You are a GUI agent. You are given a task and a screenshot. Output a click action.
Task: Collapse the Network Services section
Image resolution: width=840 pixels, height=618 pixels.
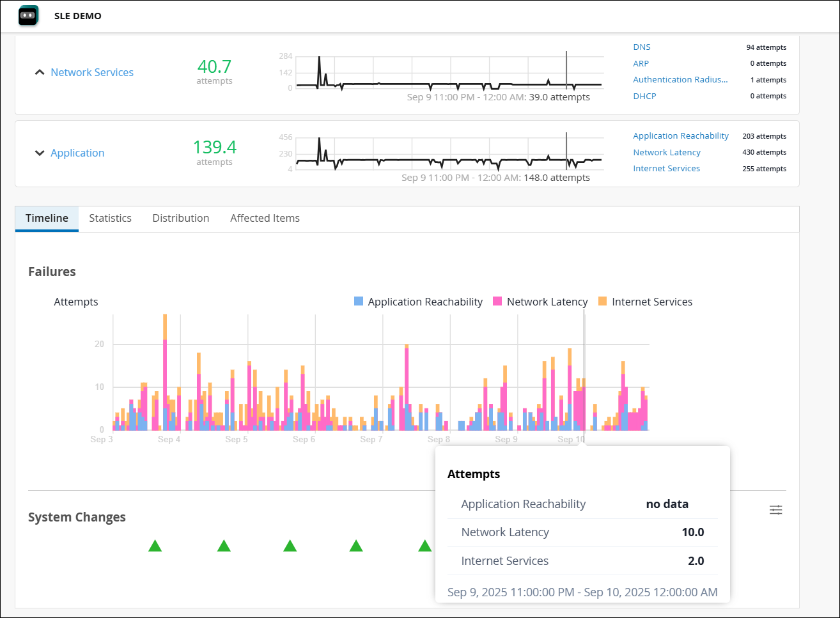point(40,72)
